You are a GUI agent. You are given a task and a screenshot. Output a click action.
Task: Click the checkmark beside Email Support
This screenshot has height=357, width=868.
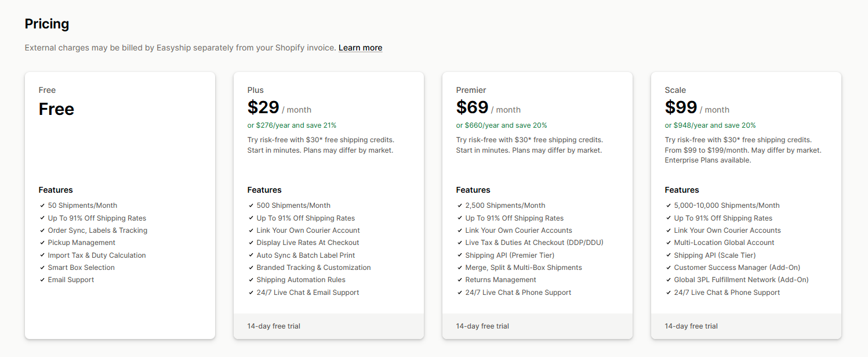[x=42, y=280]
